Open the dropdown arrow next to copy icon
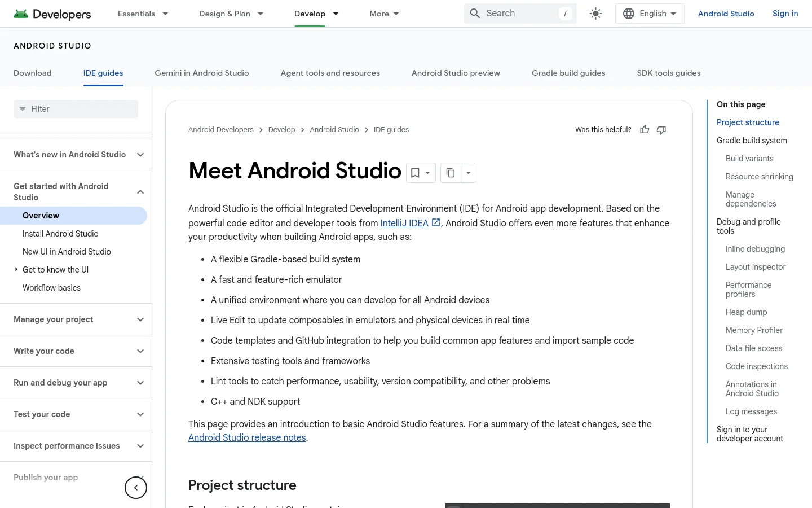Screen dimensions: 812x508 coord(469,173)
